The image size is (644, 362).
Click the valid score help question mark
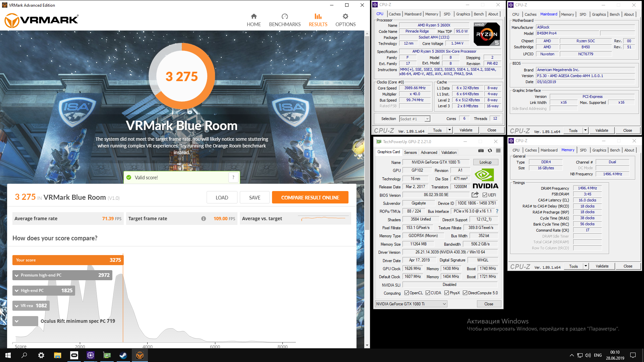[x=233, y=177]
